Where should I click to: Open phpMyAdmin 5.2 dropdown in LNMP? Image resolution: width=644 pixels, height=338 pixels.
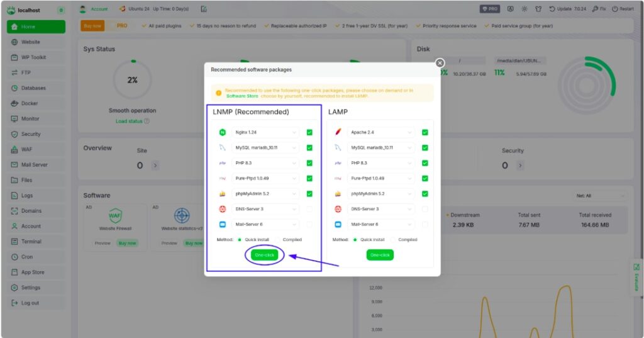[x=265, y=194]
